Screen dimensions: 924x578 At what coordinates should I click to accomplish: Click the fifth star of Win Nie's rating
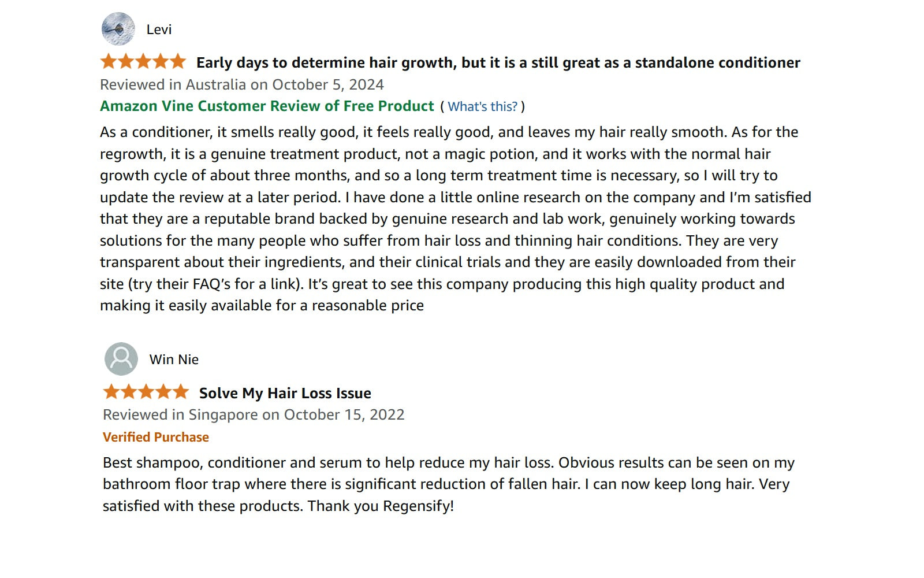click(181, 392)
